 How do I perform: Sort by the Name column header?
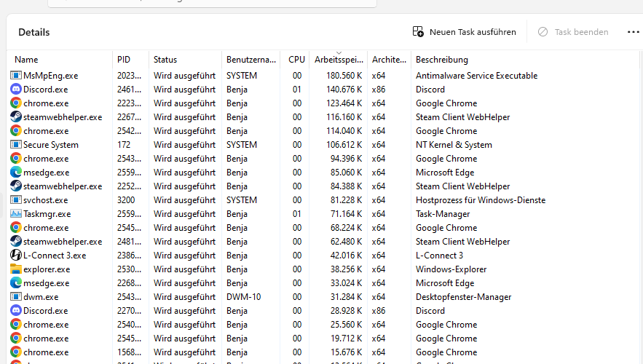[26, 60]
